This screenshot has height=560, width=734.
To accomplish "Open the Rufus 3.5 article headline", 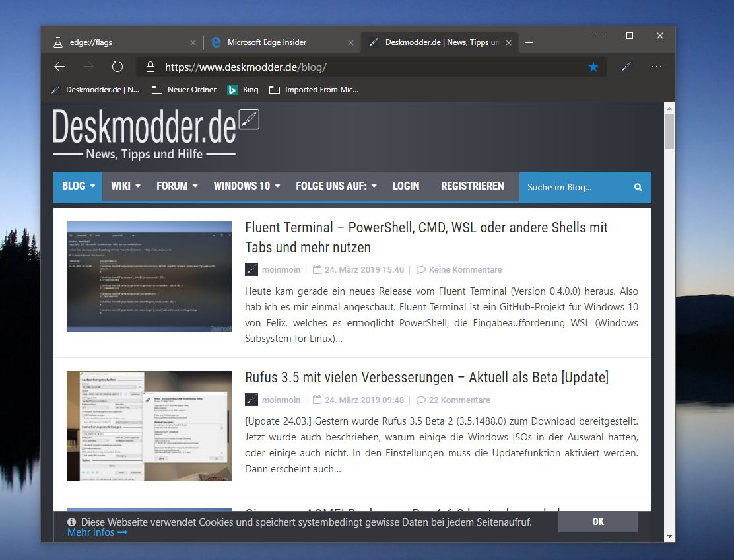I will point(426,377).
